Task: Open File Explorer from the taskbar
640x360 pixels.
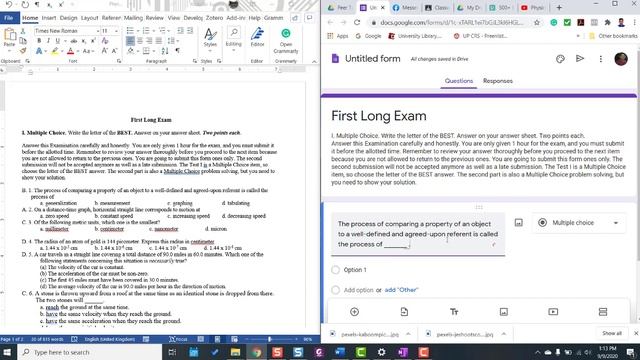Action: pos(236,352)
